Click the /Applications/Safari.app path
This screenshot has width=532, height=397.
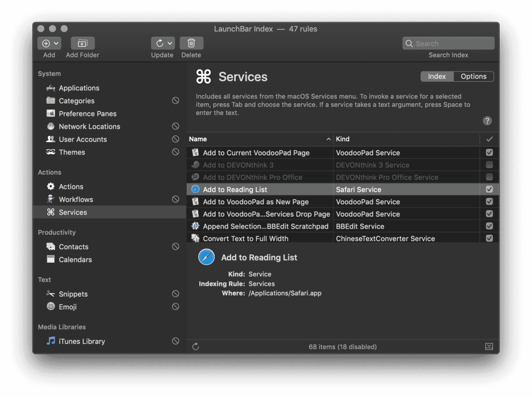(x=285, y=293)
